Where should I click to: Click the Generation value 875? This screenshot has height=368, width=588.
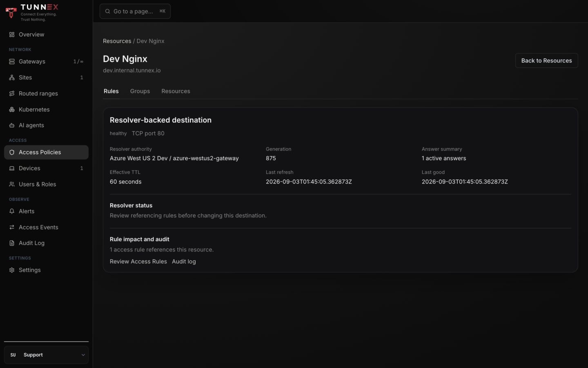click(271, 158)
